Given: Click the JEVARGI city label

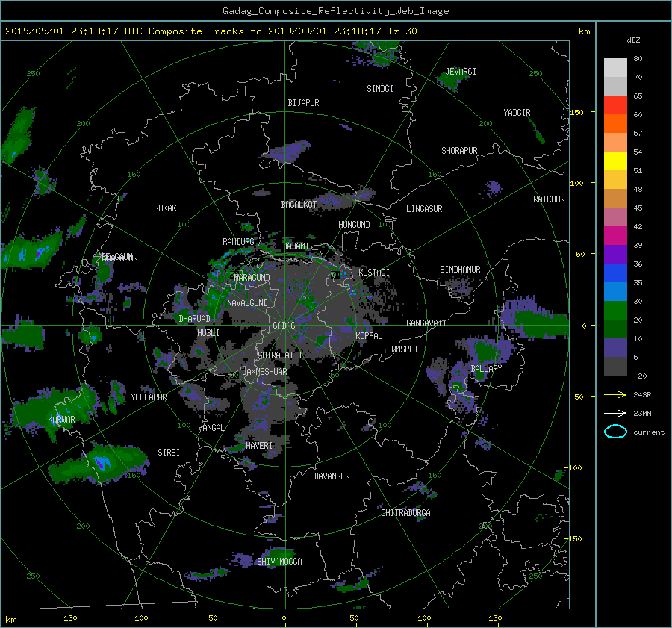Looking at the screenshot, I should (x=461, y=72).
